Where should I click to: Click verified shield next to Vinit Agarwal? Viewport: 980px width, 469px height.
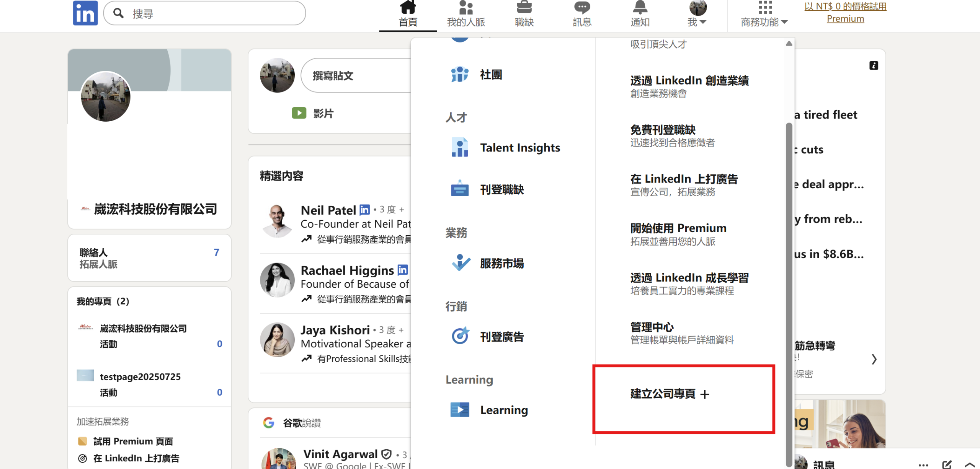[x=387, y=454]
